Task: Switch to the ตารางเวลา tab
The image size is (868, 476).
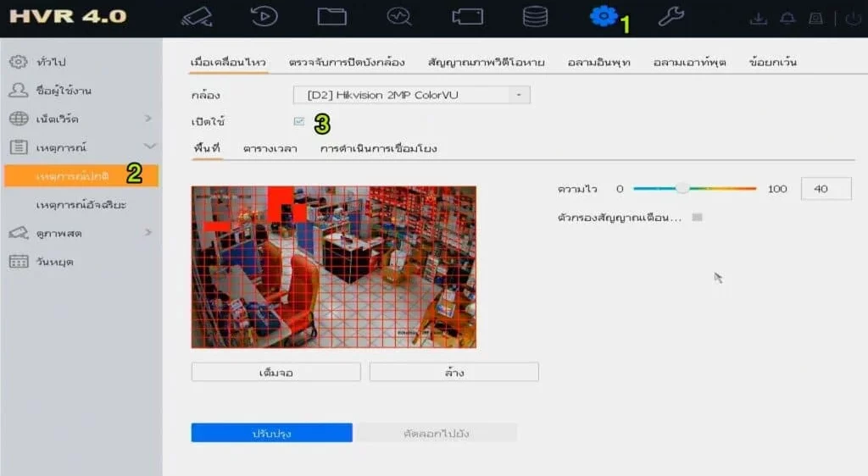Action: click(x=270, y=148)
